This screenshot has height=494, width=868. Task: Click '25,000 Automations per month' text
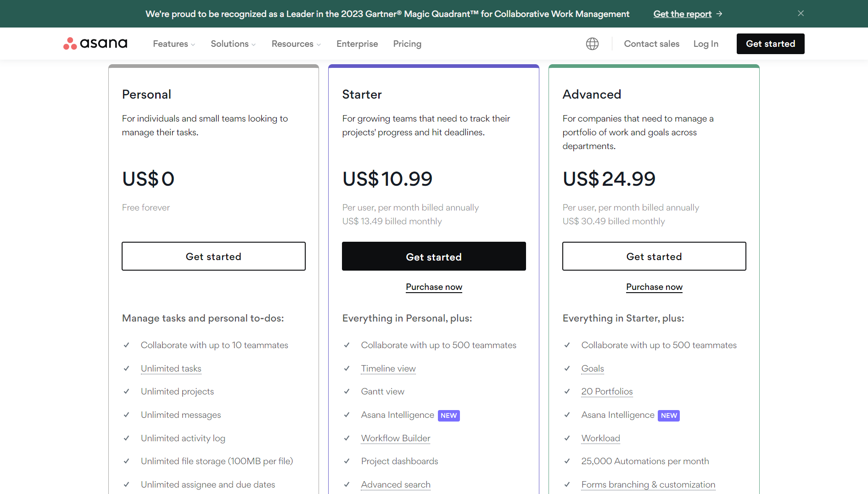(645, 461)
